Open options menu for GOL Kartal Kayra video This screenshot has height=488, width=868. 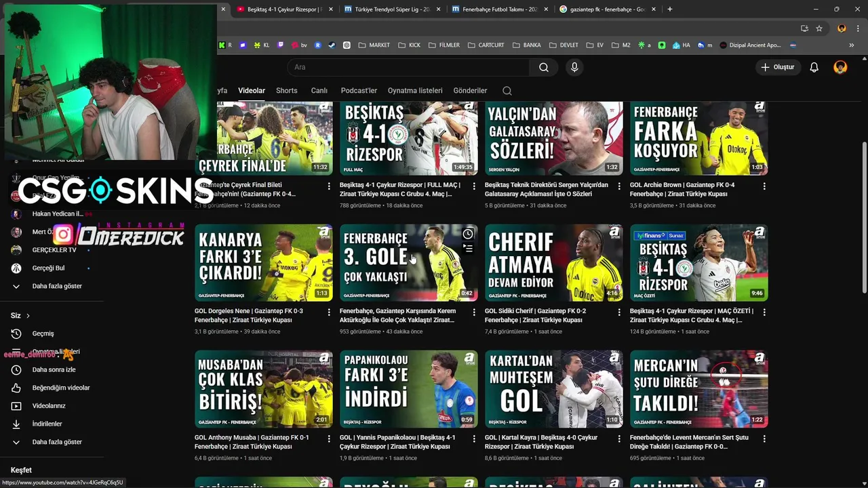click(619, 439)
